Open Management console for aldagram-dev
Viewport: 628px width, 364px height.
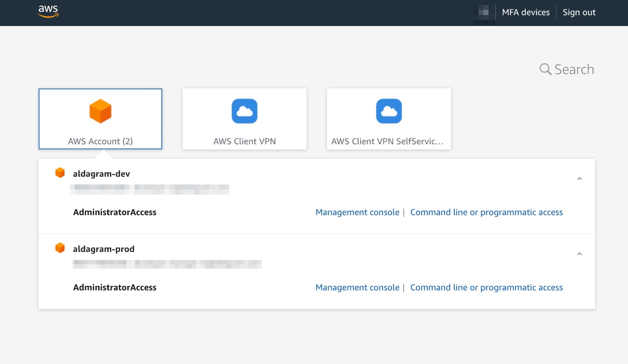point(358,212)
